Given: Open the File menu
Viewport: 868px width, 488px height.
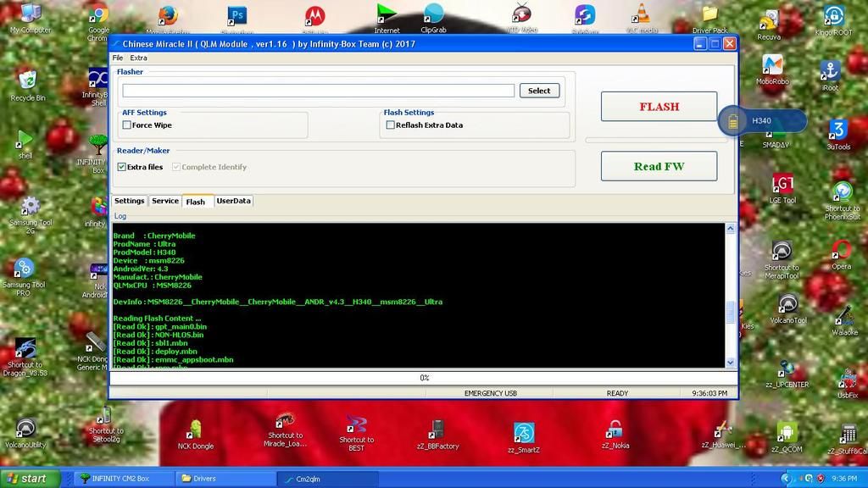Looking at the screenshot, I should [x=118, y=58].
